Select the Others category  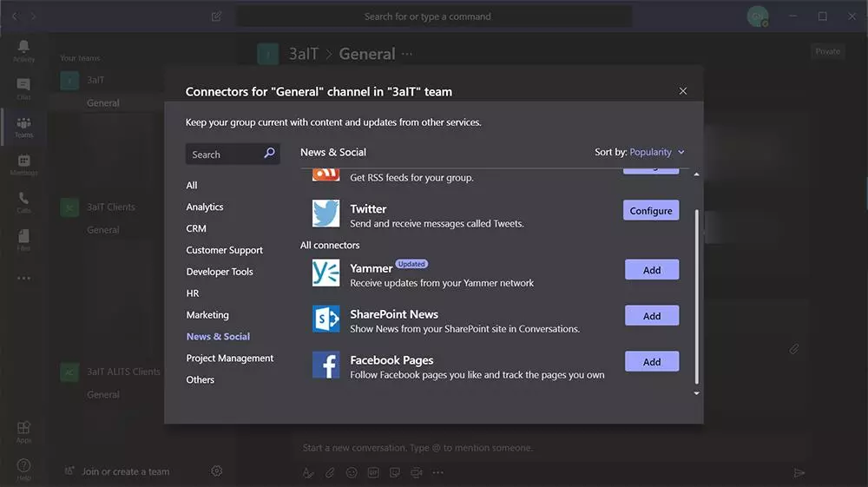click(200, 379)
